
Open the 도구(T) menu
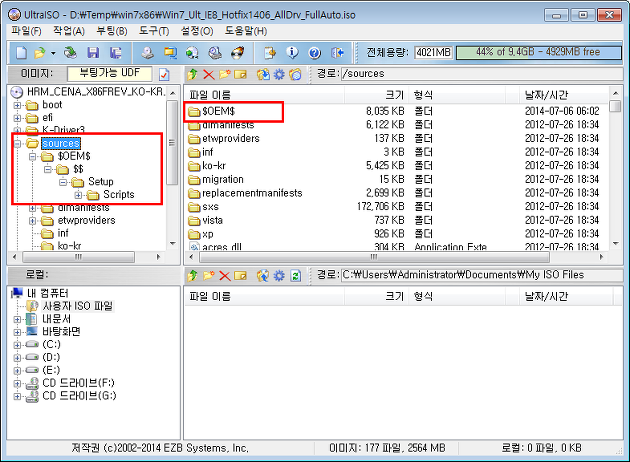coord(154,31)
